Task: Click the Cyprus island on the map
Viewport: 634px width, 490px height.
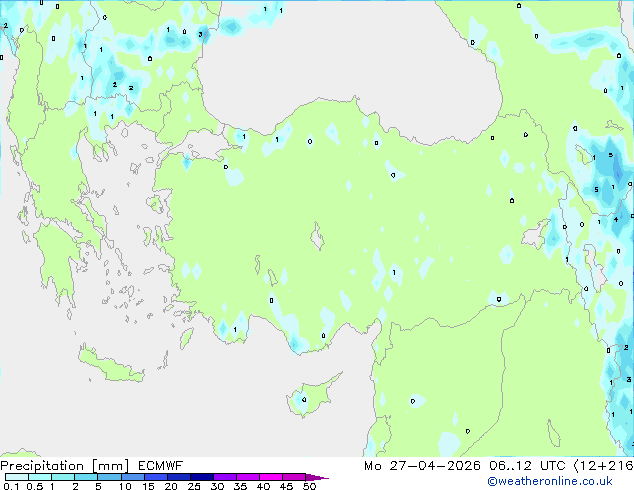Action: (x=312, y=395)
